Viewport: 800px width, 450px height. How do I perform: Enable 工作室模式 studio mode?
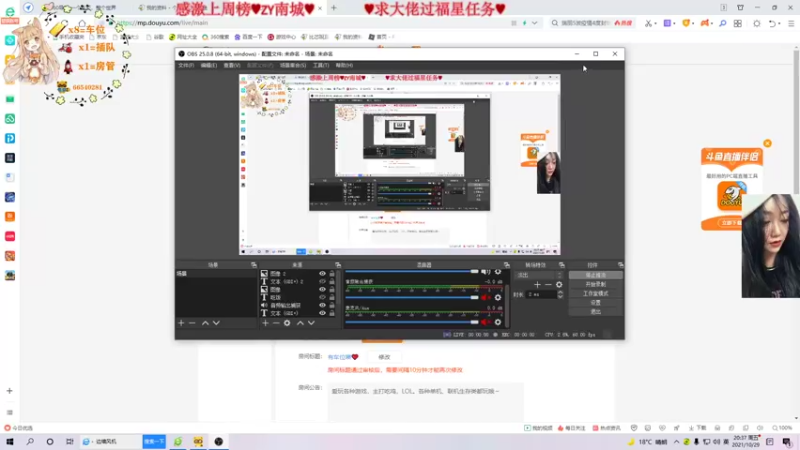595,293
